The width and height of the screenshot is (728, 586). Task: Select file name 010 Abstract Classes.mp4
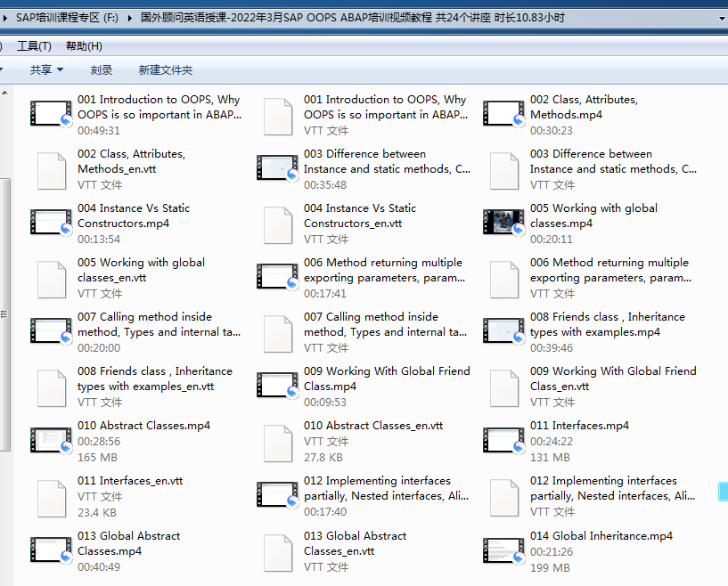144,426
